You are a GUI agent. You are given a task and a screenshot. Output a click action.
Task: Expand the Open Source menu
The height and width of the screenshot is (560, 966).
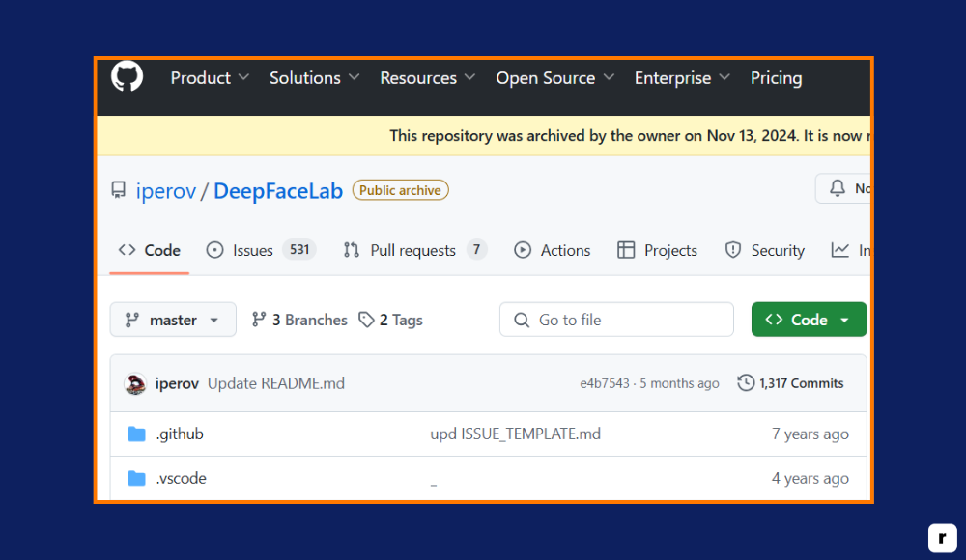(555, 78)
